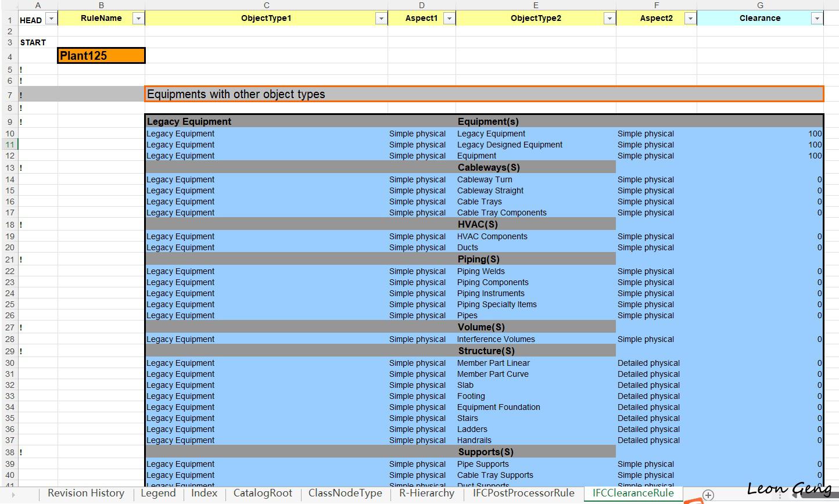Screen dimensions: 839x504
Task: Select the IFCClearanceRule sheet tab
Action: (633, 494)
